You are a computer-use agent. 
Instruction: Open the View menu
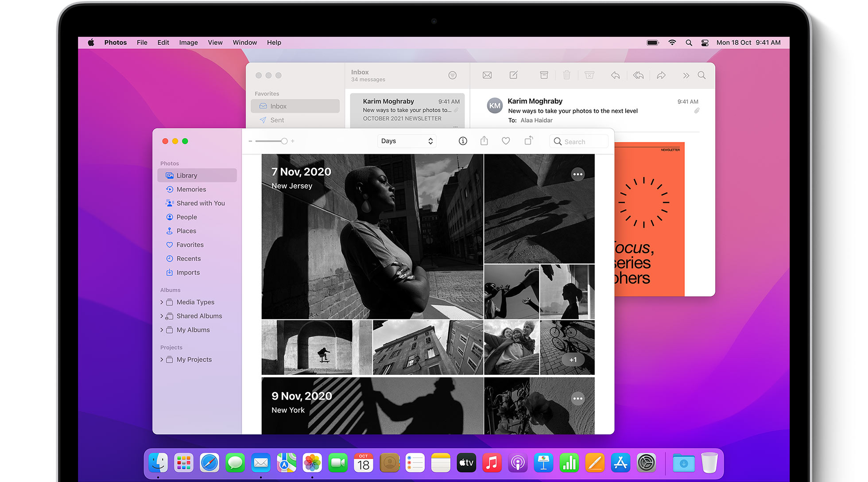tap(215, 43)
